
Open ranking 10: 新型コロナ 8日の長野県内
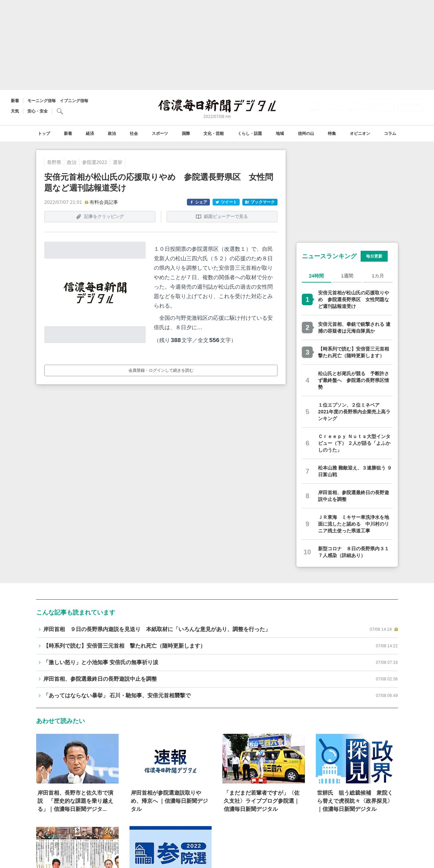click(347, 552)
